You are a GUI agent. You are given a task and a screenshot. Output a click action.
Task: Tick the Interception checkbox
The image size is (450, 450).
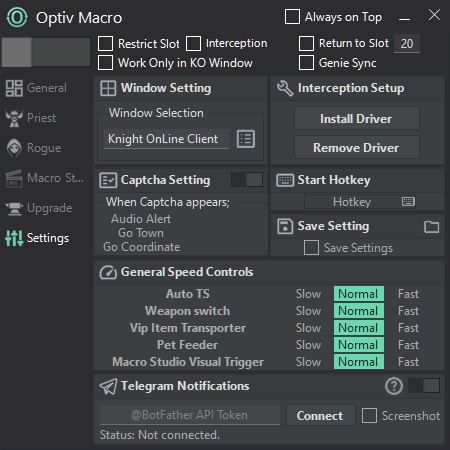click(193, 43)
